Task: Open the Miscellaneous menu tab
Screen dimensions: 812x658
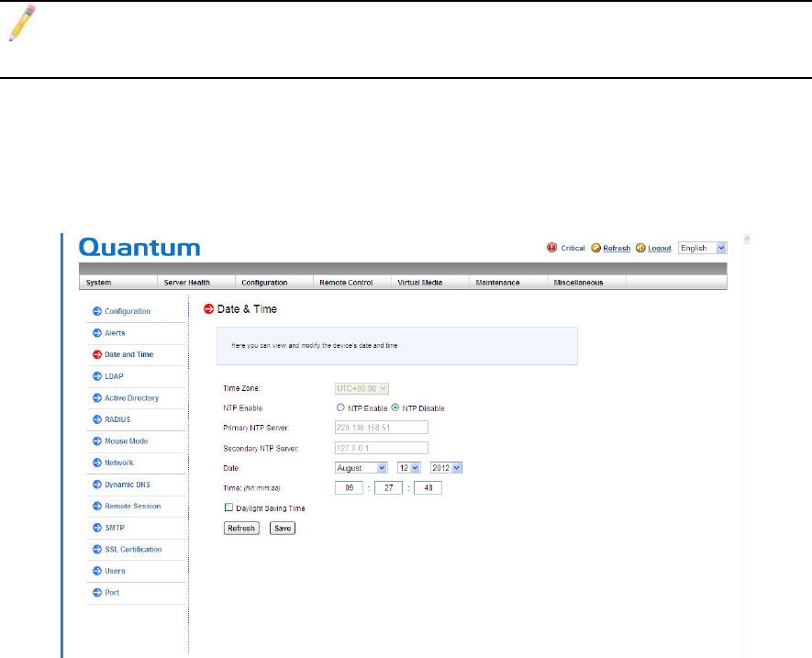Action: click(587, 283)
